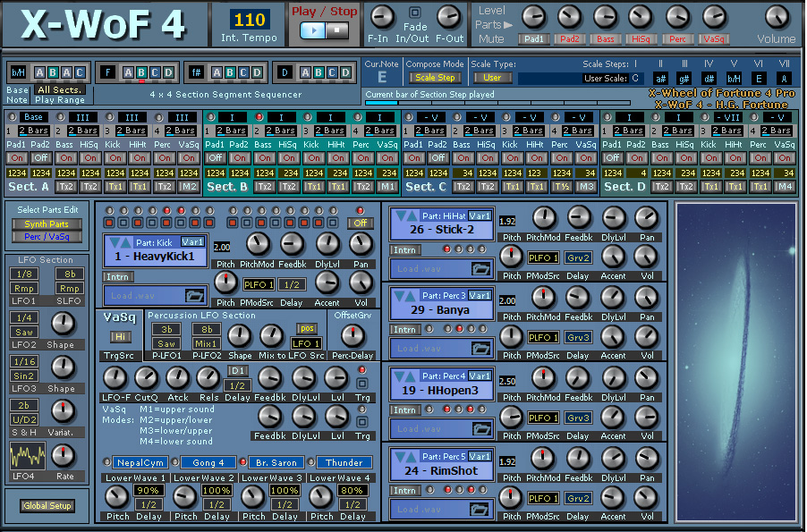Image resolution: width=807 pixels, height=532 pixels.
Task: Switch to Perc / VaSq parts edit
Action: tap(47, 237)
